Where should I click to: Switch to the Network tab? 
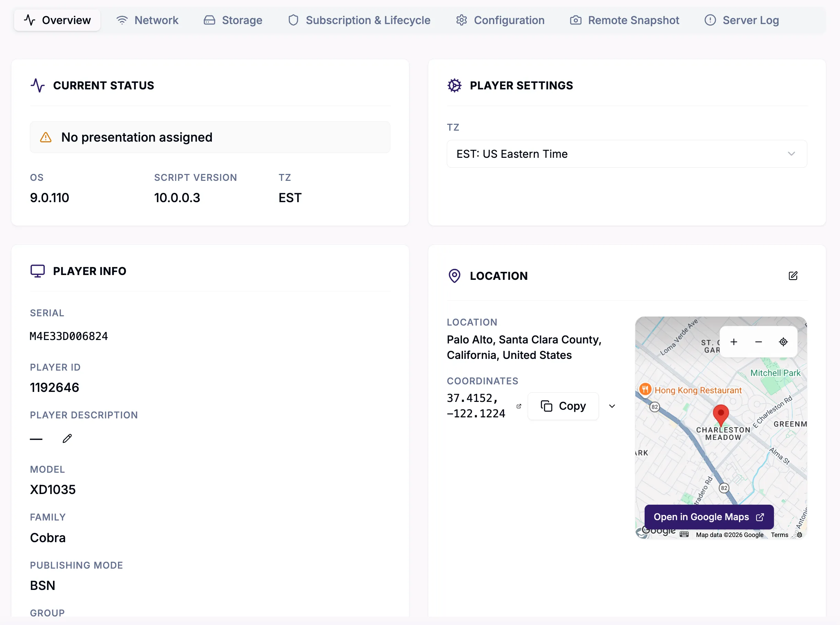(147, 20)
